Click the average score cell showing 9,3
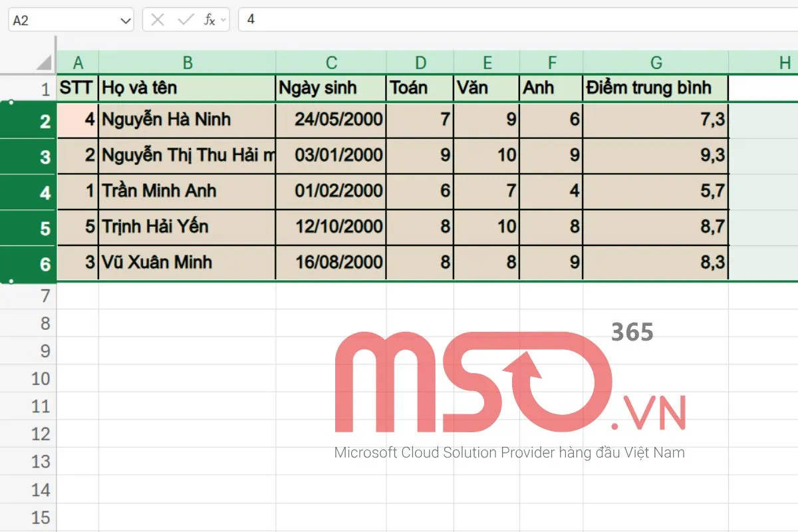The image size is (798, 532). [656, 156]
